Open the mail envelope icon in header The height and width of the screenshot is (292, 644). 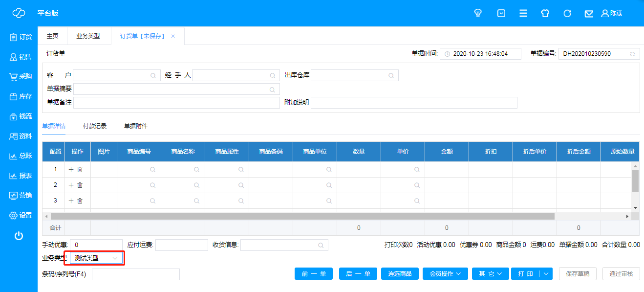(589, 14)
